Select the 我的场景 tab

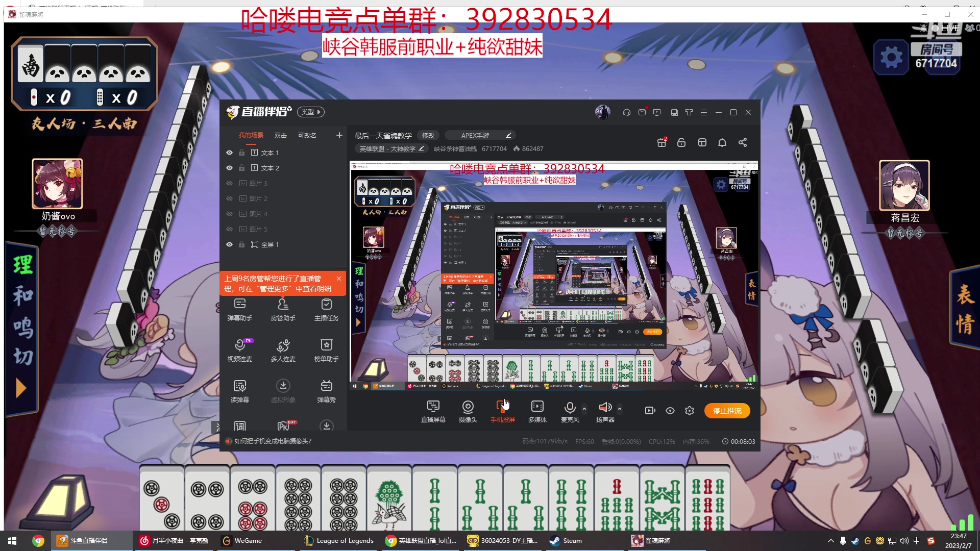click(250, 135)
